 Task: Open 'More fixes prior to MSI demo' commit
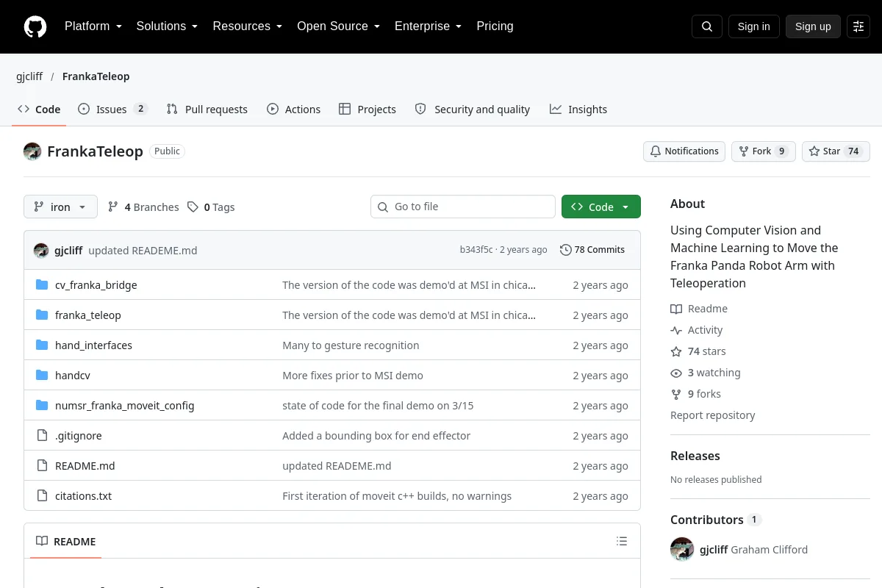[353, 376]
